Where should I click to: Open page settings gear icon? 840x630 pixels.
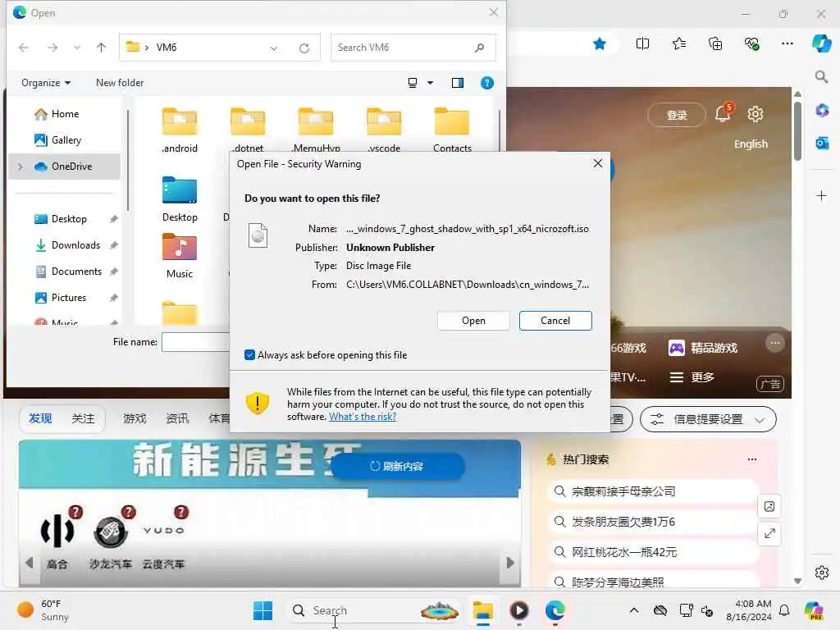pyautogui.click(x=756, y=114)
